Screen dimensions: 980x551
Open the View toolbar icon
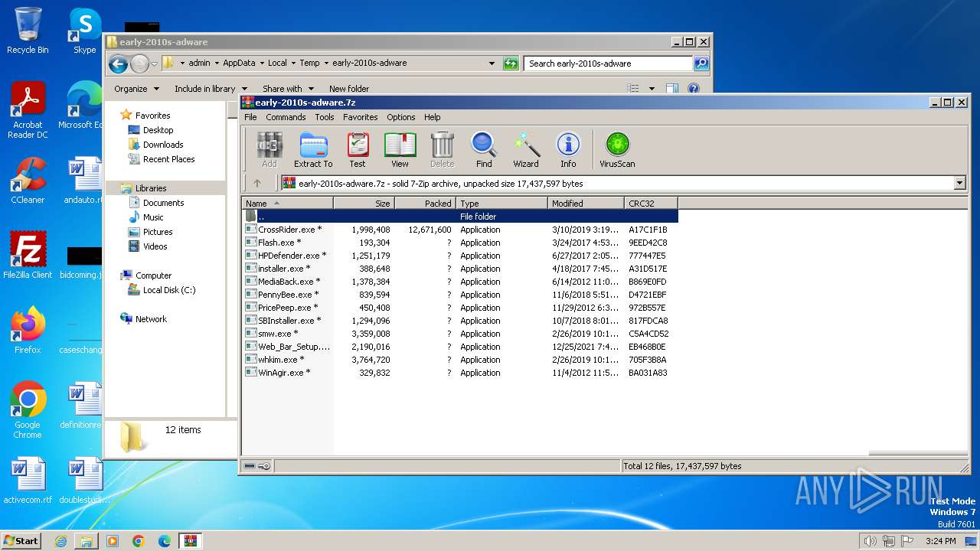[400, 149]
